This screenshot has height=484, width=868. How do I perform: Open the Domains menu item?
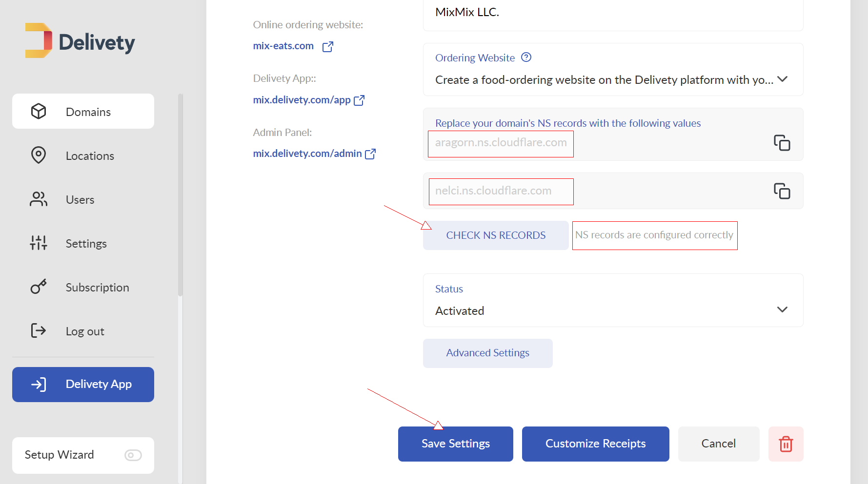pyautogui.click(x=83, y=112)
